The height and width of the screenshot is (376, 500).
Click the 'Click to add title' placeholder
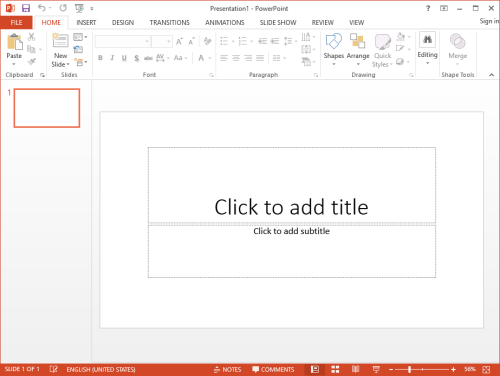(x=292, y=185)
